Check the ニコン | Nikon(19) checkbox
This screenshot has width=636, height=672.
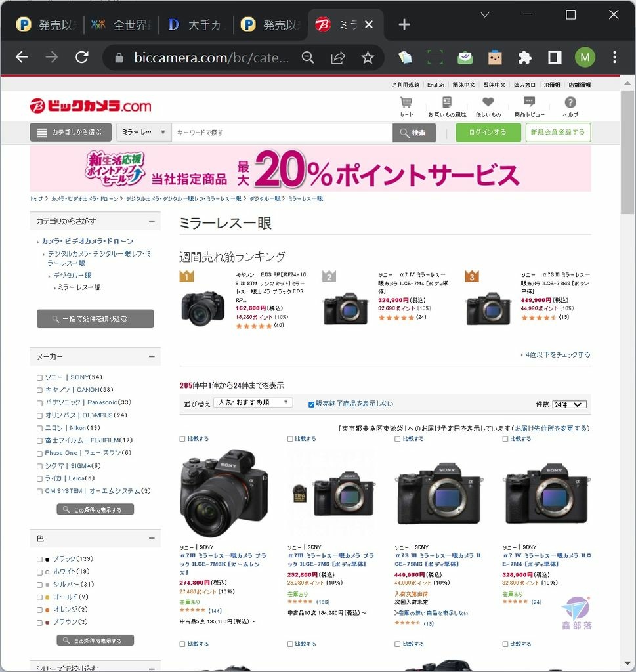[39, 428]
